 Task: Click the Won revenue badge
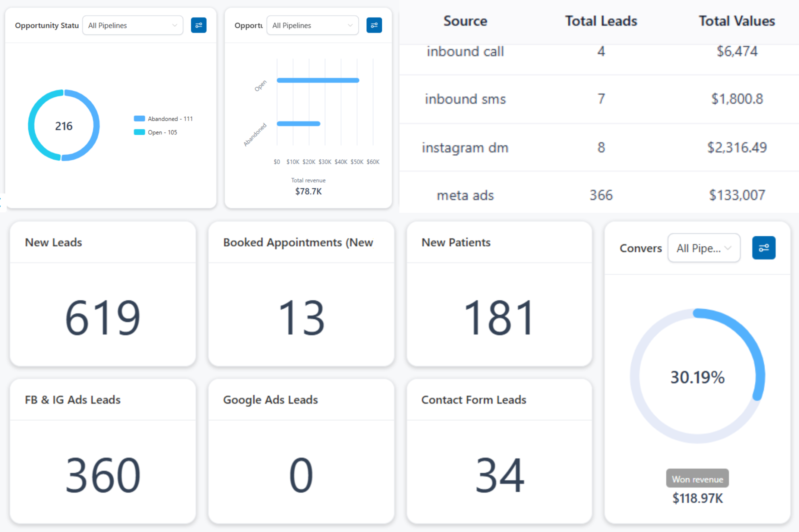coord(697,478)
